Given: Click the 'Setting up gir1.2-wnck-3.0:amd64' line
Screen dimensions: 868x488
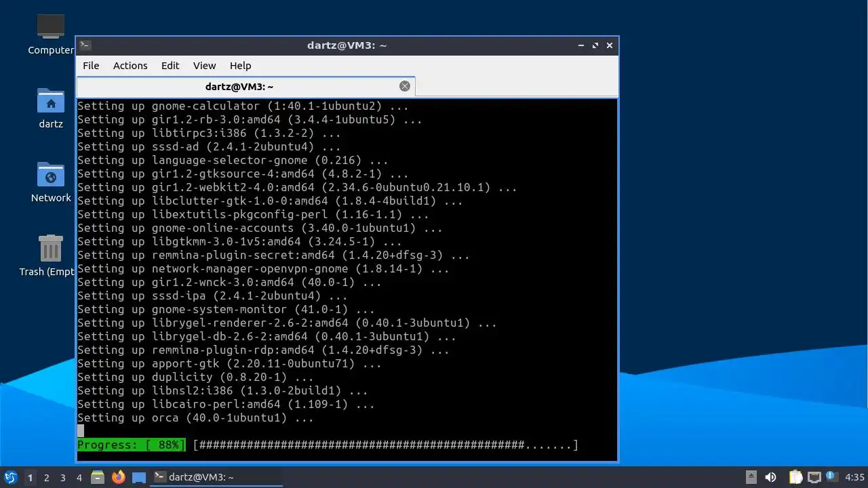Looking at the screenshot, I should [x=229, y=282].
